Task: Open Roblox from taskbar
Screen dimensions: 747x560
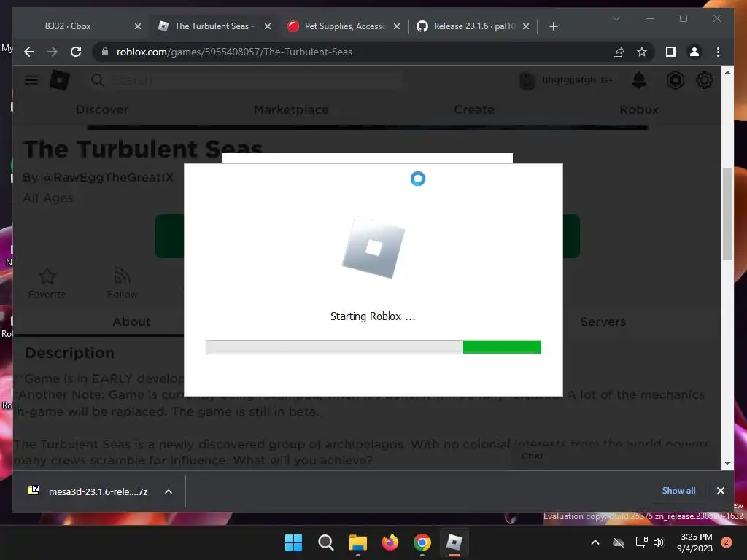Action: (x=454, y=542)
